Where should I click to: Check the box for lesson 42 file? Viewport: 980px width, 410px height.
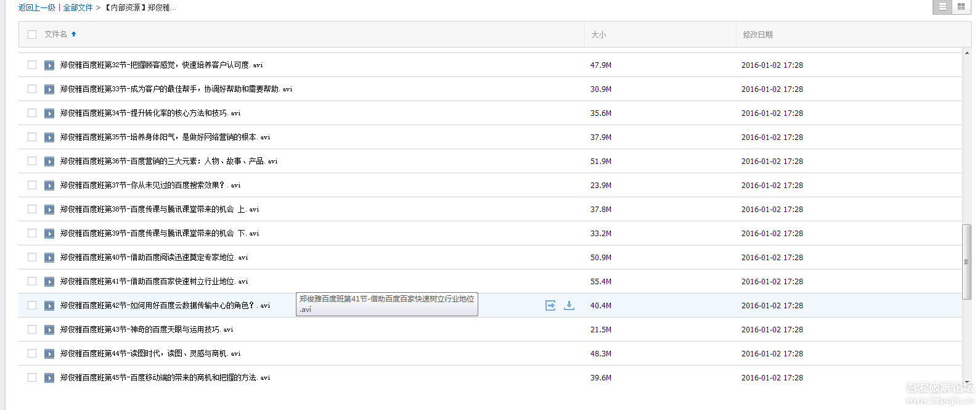pyautogui.click(x=32, y=305)
